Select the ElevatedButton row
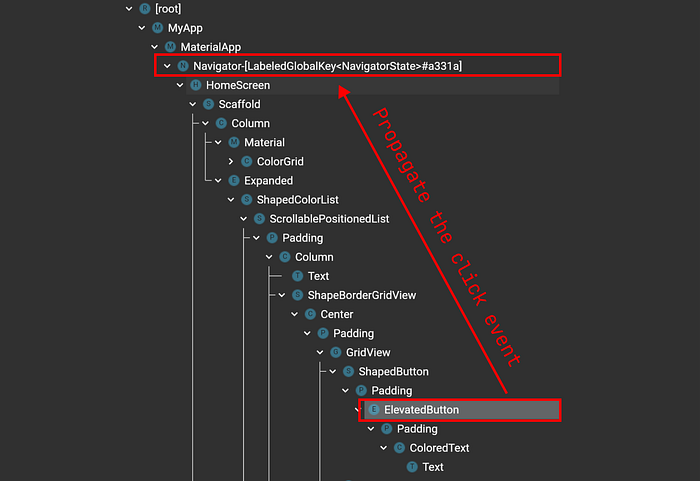Screen dimensions: 700x481 [460, 410]
